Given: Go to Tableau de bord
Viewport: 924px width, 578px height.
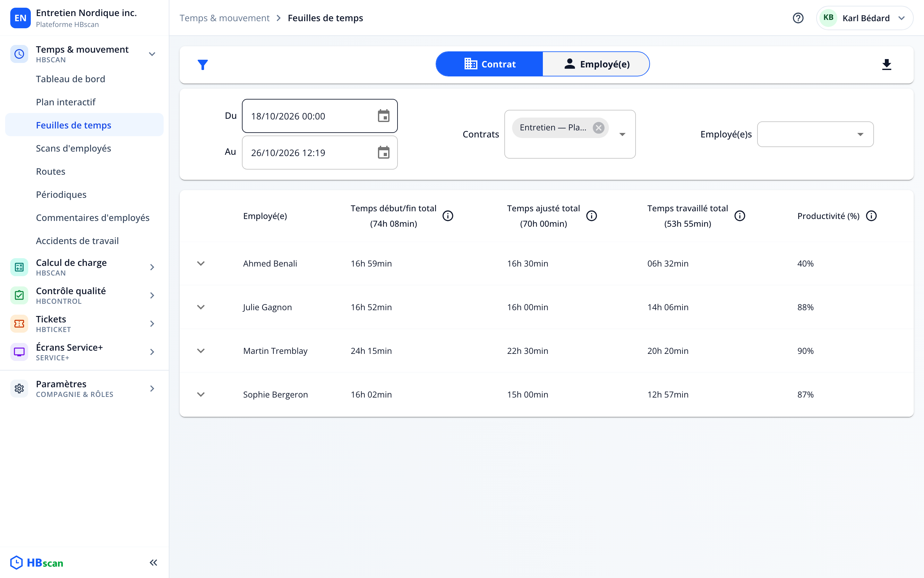Looking at the screenshot, I should coord(84,79).
